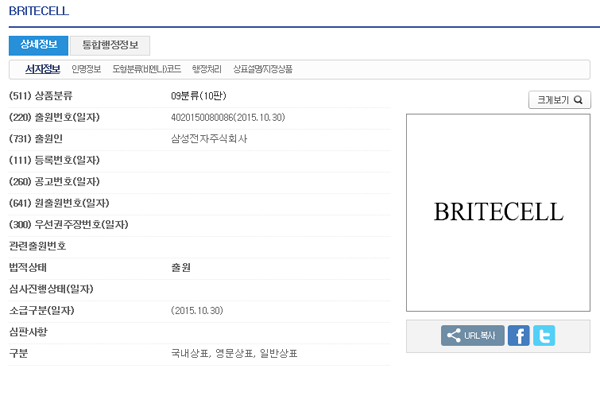Open enlarged view with 크게보기 button

pyautogui.click(x=559, y=100)
